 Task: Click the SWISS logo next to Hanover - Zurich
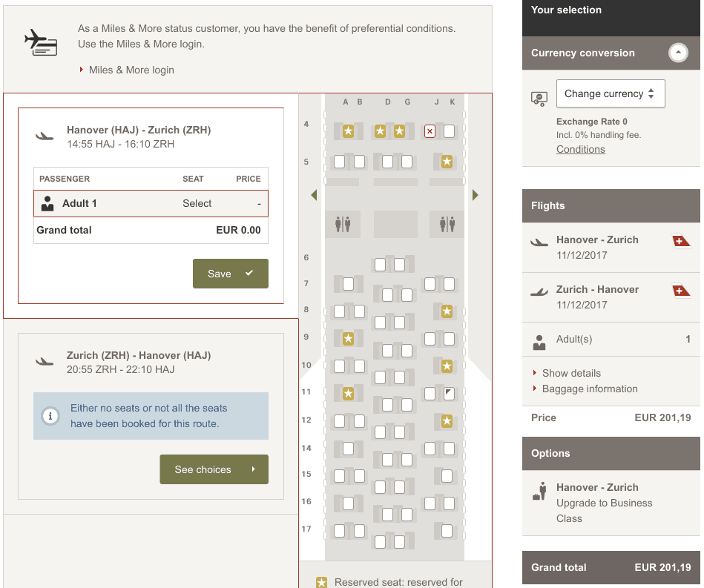point(680,242)
